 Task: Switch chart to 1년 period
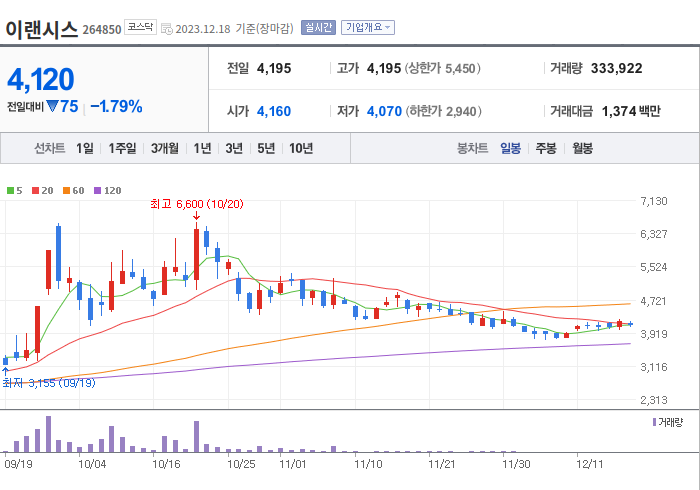202,148
